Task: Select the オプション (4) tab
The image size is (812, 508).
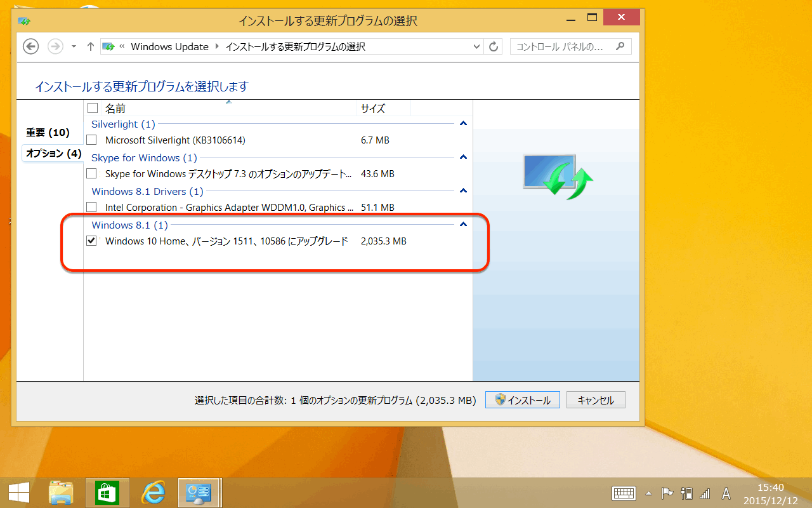Action: click(53, 153)
